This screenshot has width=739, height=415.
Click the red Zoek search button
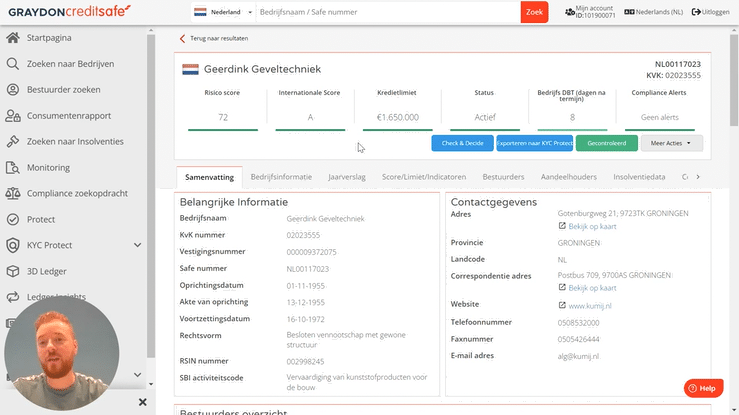[534, 12]
